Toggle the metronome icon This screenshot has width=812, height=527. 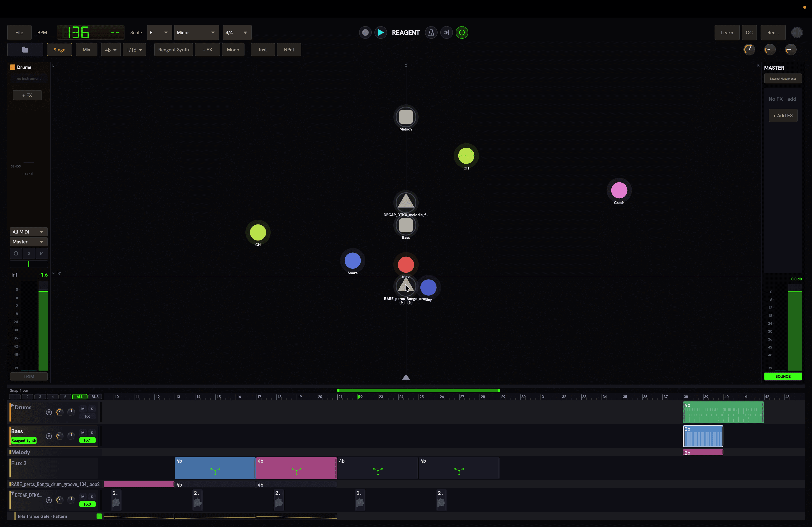[x=431, y=33]
